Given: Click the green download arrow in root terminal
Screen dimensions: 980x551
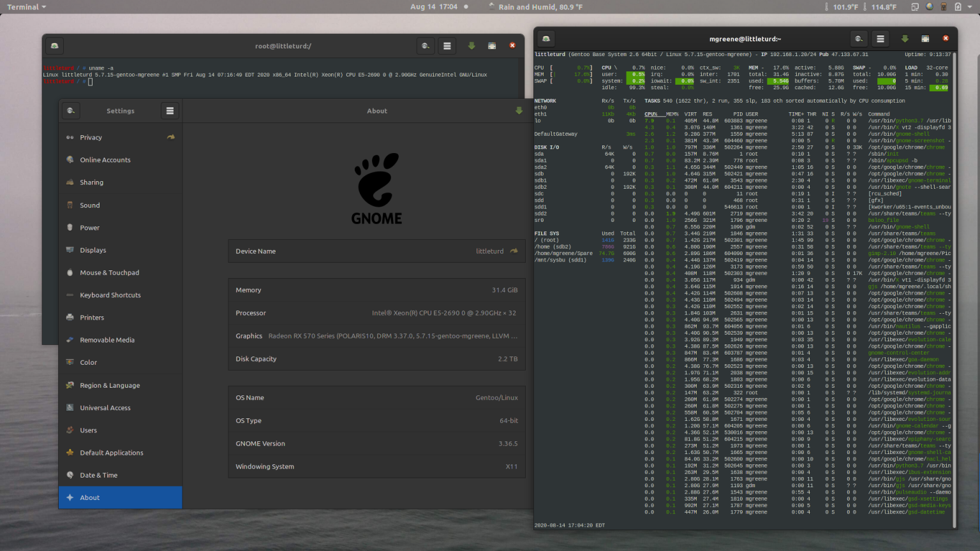Looking at the screenshot, I should pyautogui.click(x=471, y=45).
